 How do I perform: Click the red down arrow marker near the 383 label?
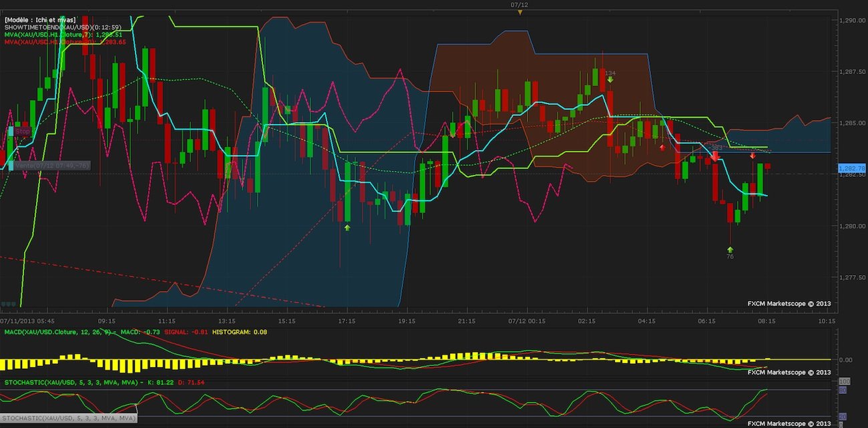(715, 156)
